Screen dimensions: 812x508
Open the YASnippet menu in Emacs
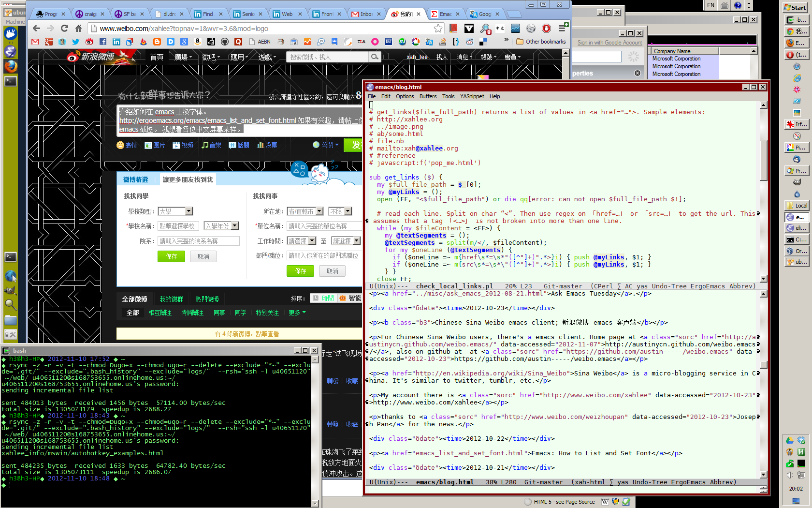tap(472, 96)
